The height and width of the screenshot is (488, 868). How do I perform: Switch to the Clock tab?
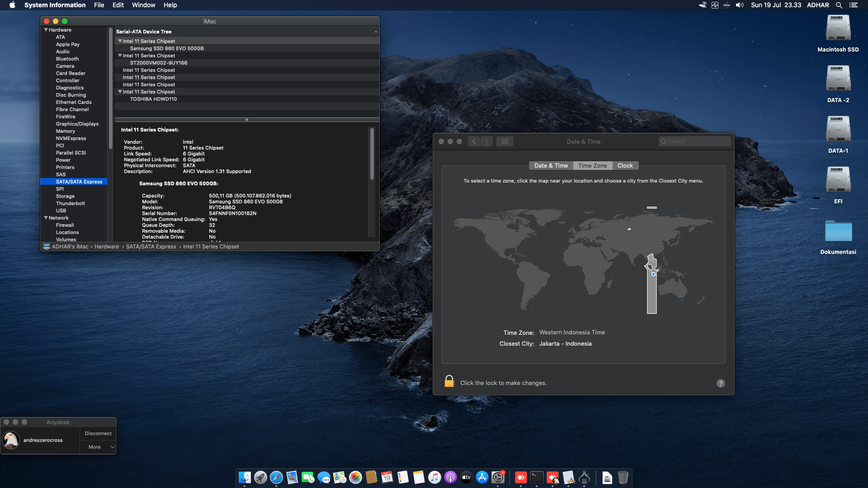625,166
